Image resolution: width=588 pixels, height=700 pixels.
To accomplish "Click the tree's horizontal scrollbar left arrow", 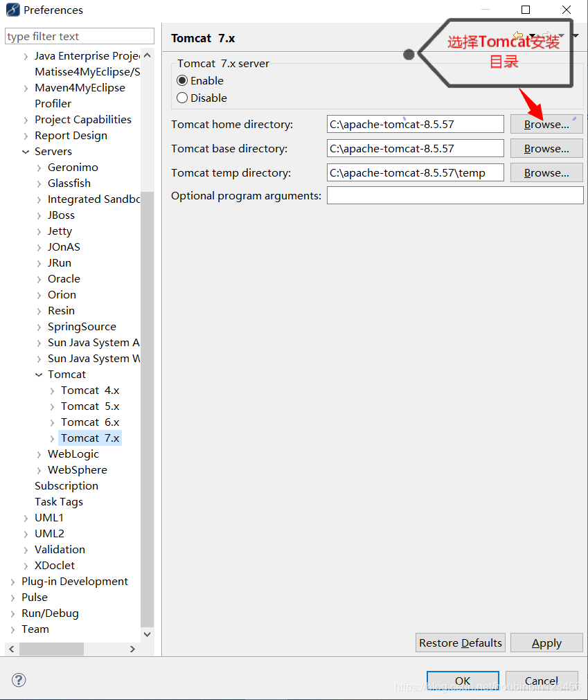I will click(12, 649).
